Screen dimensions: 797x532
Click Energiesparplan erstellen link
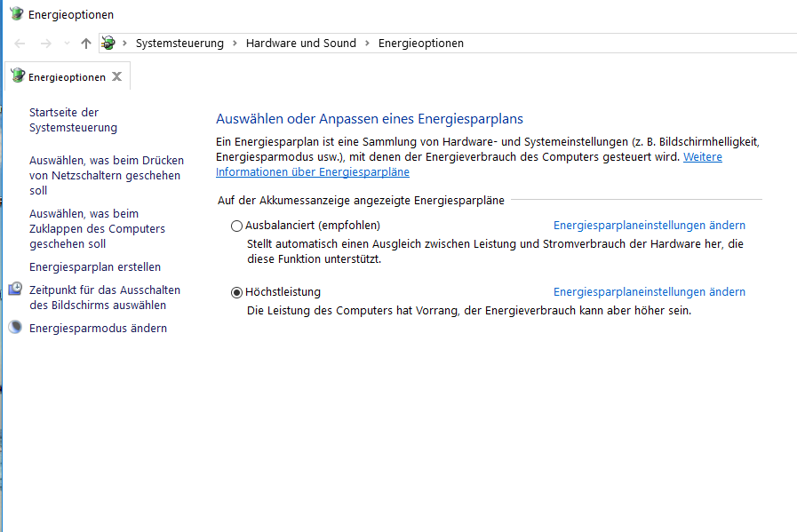[95, 266]
